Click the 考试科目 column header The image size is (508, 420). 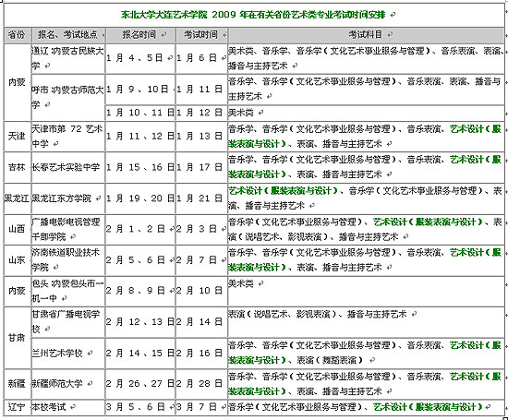coord(366,35)
